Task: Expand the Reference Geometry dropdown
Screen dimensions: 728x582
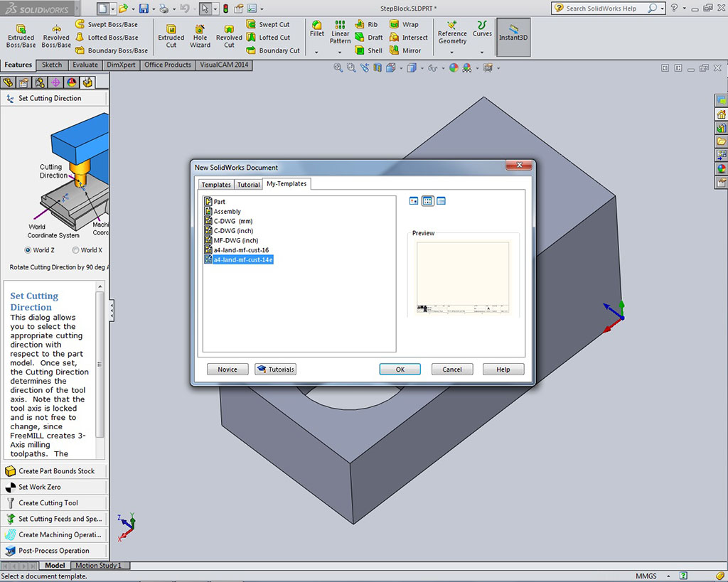Action: [452, 52]
